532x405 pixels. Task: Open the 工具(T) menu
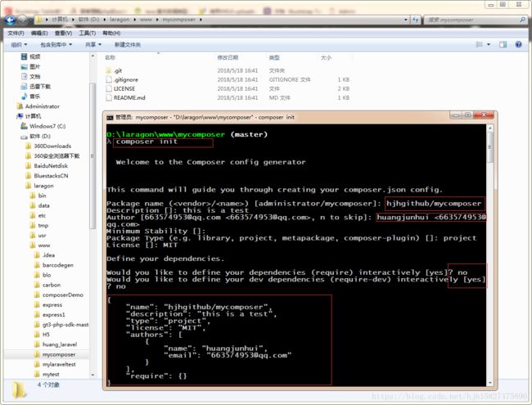click(88, 34)
